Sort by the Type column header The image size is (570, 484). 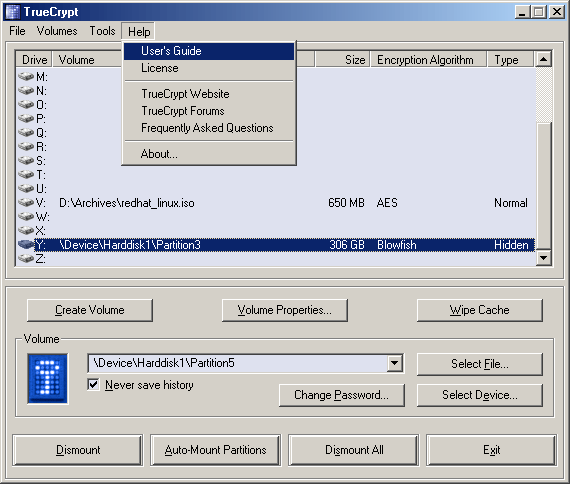tap(510, 60)
